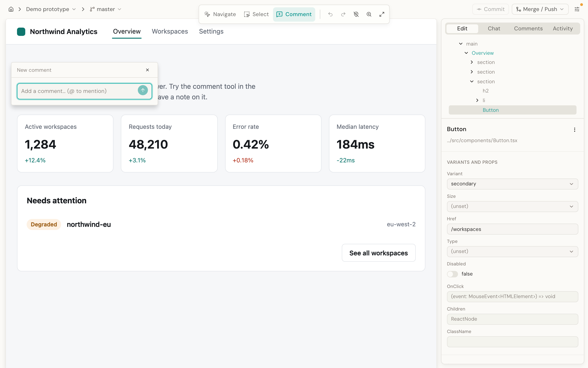588x368 pixels.
Task: Toggle the Disabled switch
Action: [x=452, y=274]
